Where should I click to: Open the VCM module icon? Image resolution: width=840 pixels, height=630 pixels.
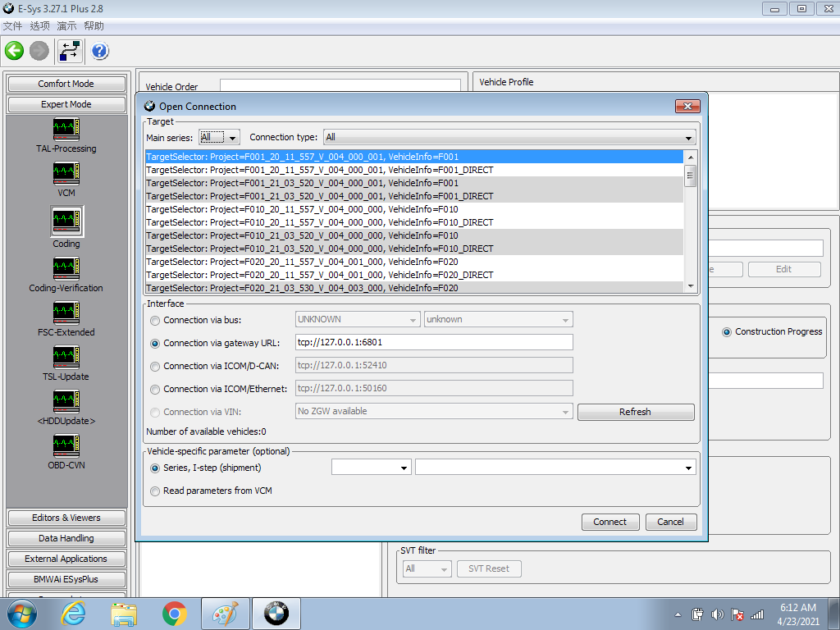(66, 174)
